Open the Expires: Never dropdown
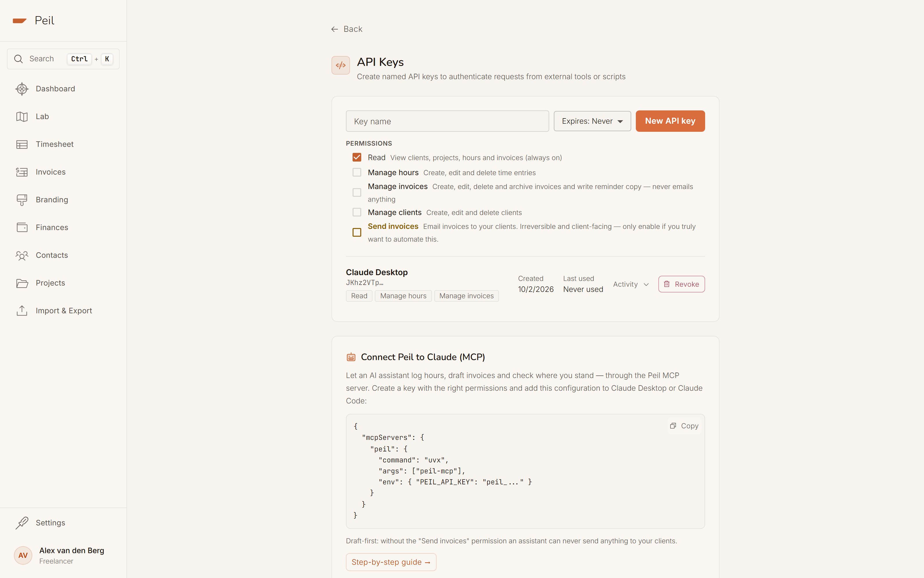Viewport: 924px width, 578px height. pos(592,121)
